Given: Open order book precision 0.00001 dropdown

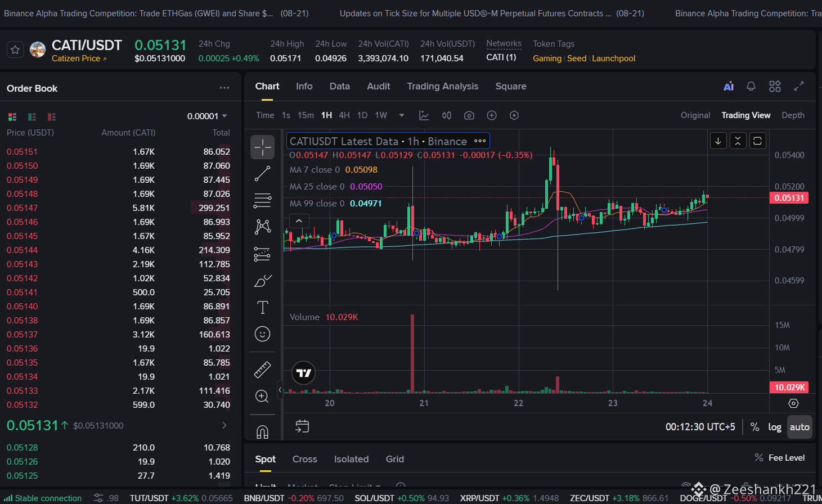Looking at the screenshot, I should point(207,116).
